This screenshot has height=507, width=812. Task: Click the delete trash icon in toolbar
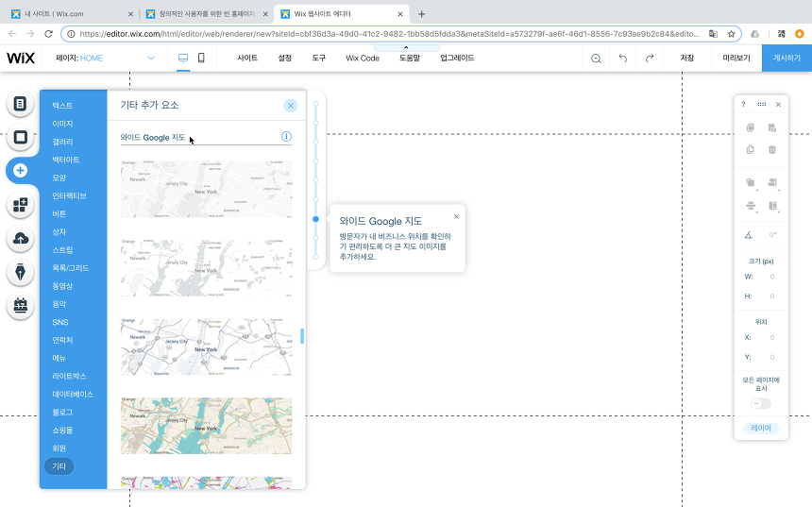(x=772, y=150)
